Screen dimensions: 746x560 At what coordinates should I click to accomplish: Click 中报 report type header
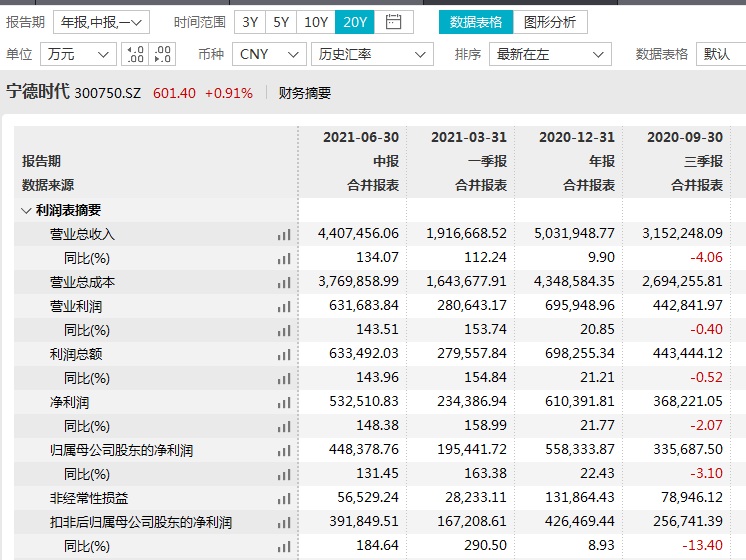pyautogui.click(x=386, y=161)
